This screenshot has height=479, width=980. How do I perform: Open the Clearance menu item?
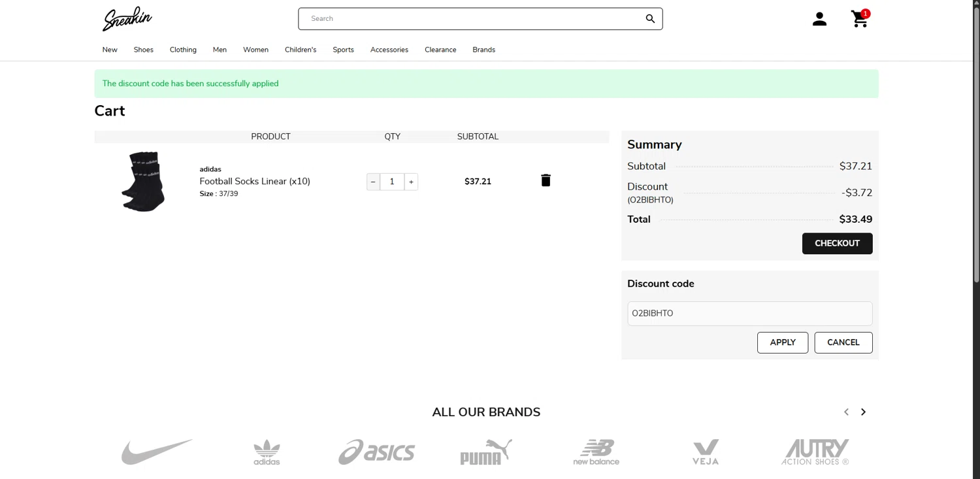(440, 50)
